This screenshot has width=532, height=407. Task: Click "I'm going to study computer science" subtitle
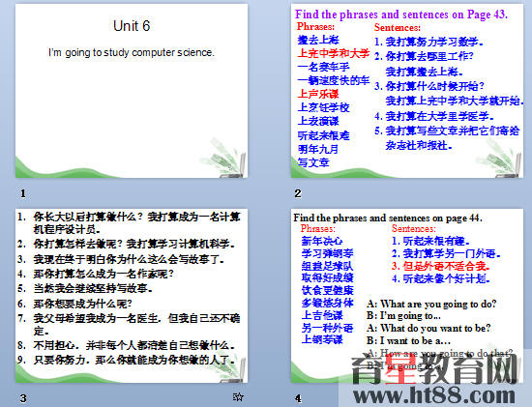(132, 52)
